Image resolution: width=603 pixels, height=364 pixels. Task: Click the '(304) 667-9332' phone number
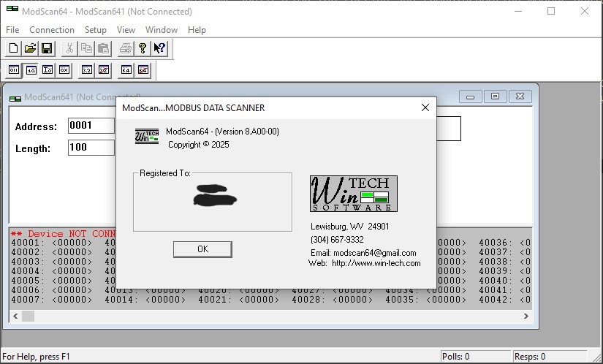point(337,240)
